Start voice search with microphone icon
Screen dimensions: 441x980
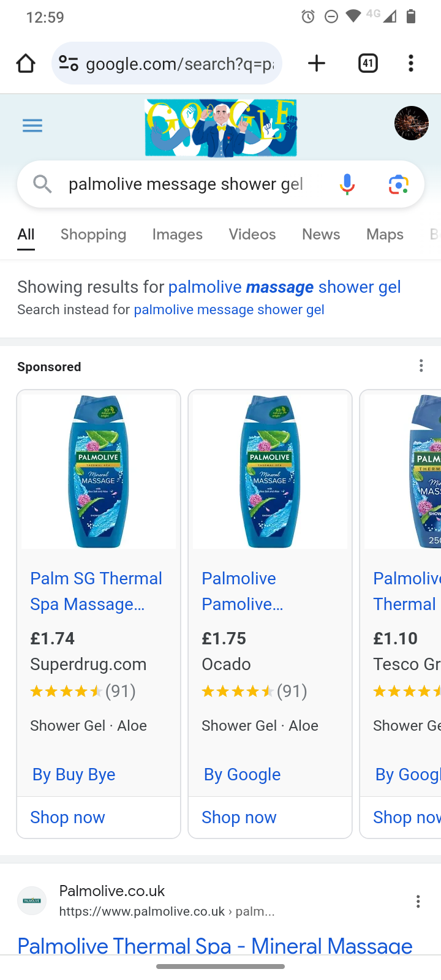347,184
